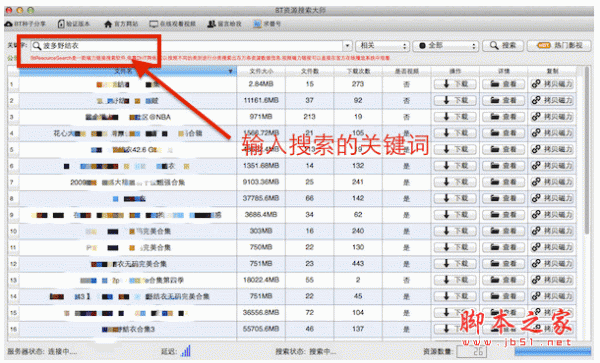Click the 搜索 search button
Image resolution: width=600 pixels, height=363 pixels.
pos(502,46)
